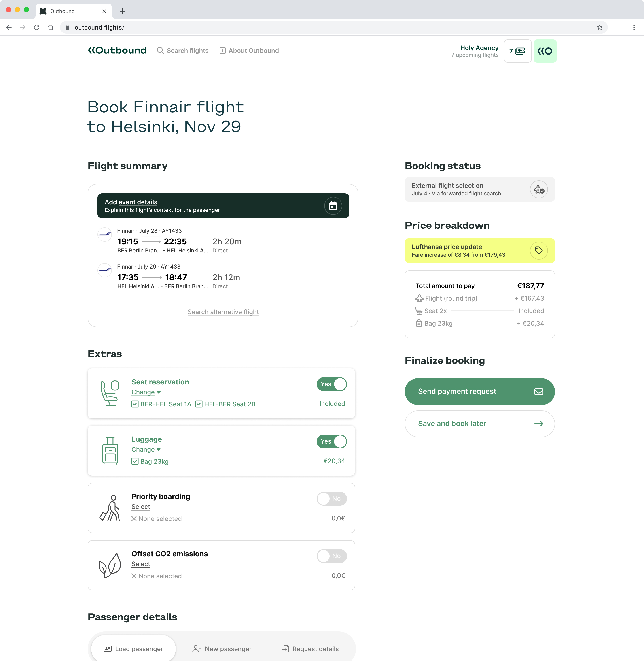Image resolution: width=644 pixels, height=661 pixels.
Task: Click the Book Finnair flight page heading
Action: pyautogui.click(x=165, y=117)
